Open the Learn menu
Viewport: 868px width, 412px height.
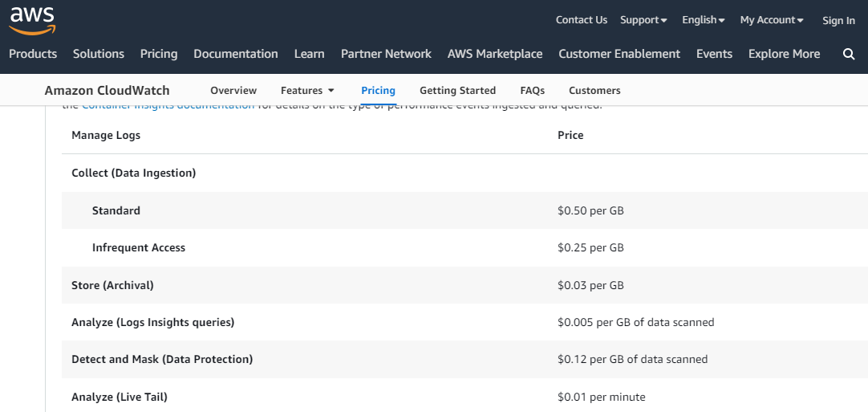pyautogui.click(x=310, y=54)
